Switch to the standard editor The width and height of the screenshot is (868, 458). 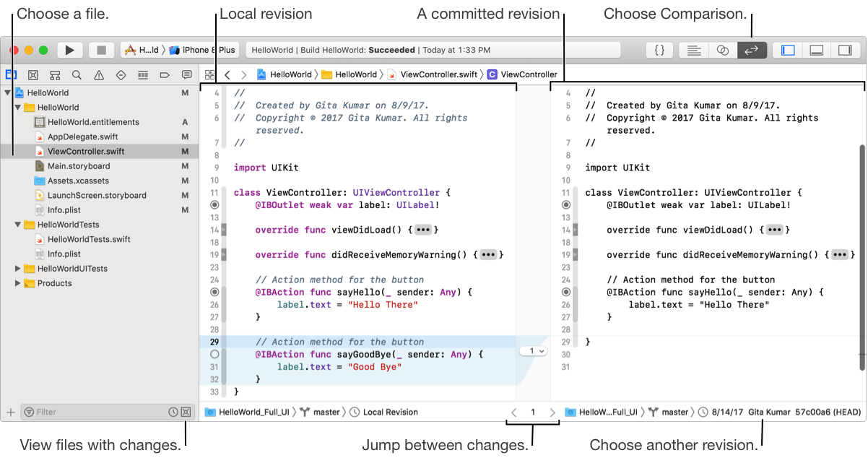tap(693, 50)
